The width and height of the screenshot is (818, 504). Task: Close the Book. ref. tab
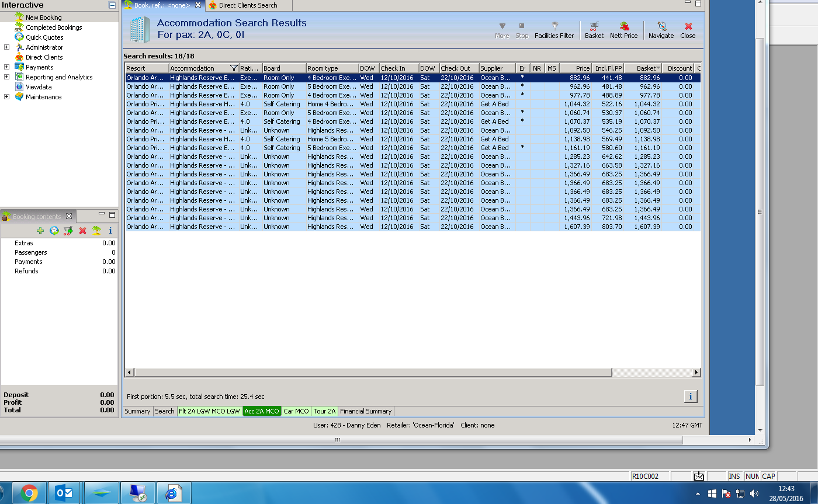click(x=198, y=5)
